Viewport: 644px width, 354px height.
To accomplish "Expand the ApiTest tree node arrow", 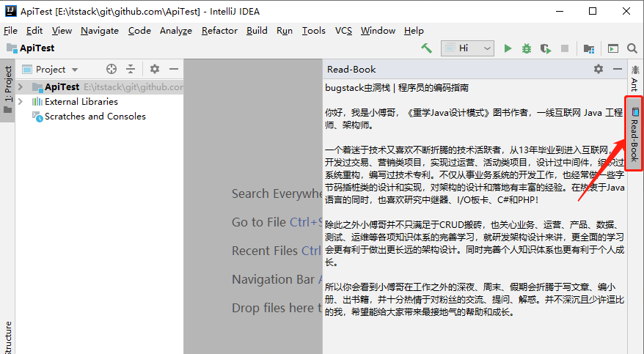I will pos(21,86).
